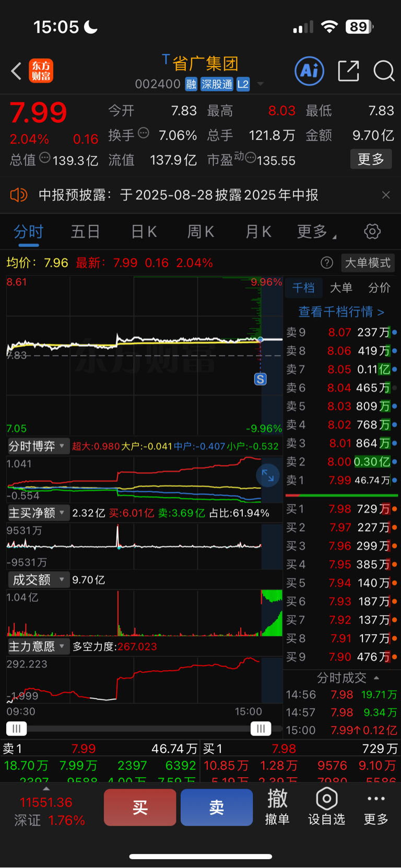The width and height of the screenshot is (401, 868).
Task: Expand stock title dropdown arrow
Action: pyautogui.click(x=260, y=84)
